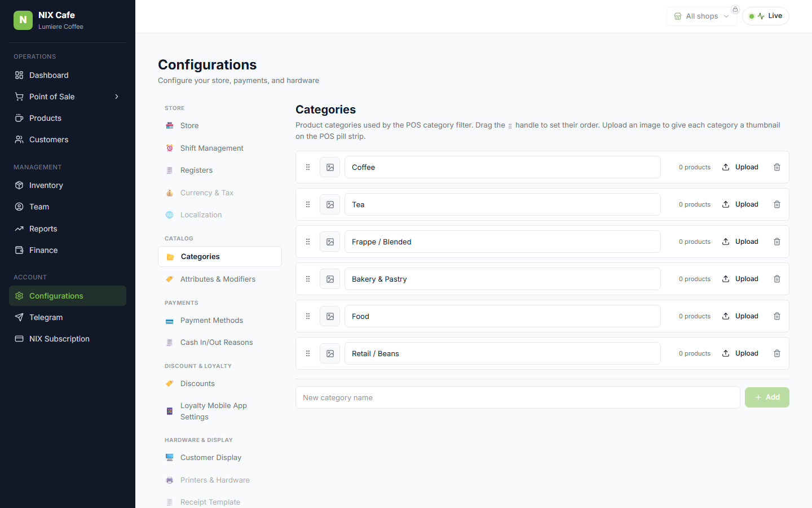Click Frappe / Blended image placeholder
812x508 pixels.
[x=330, y=242]
